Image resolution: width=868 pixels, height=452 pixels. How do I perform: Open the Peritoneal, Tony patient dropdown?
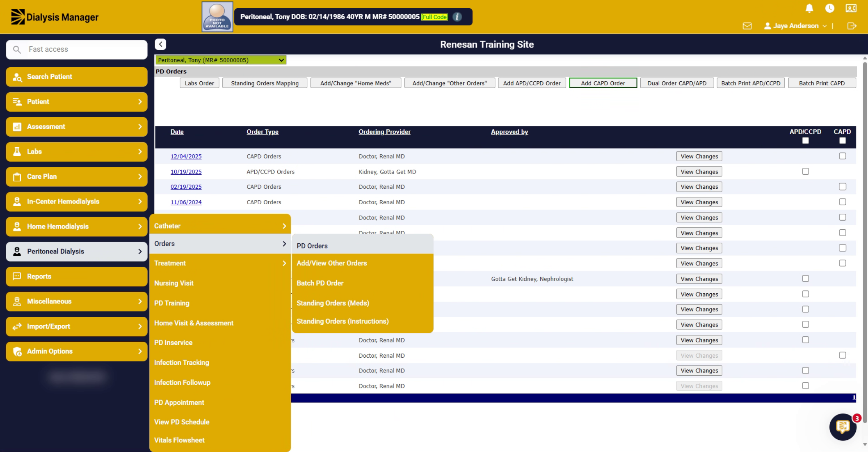(x=221, y=60)
